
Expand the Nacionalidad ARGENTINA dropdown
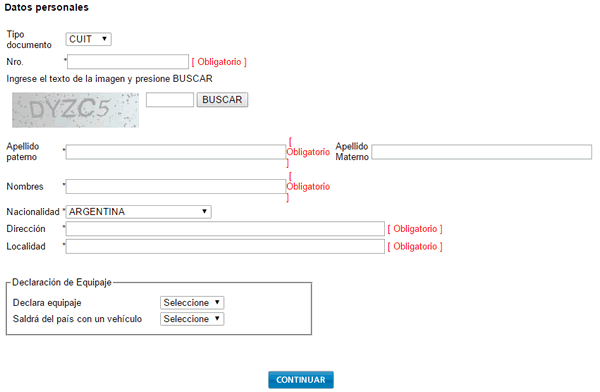(x=139, y=212)
